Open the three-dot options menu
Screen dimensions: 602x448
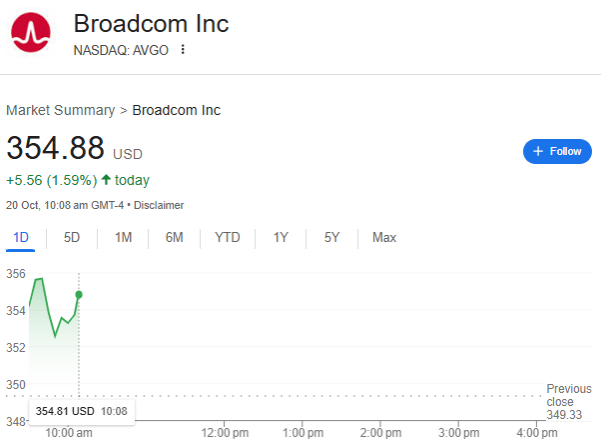pyautogui.click(x=183, y=50)
